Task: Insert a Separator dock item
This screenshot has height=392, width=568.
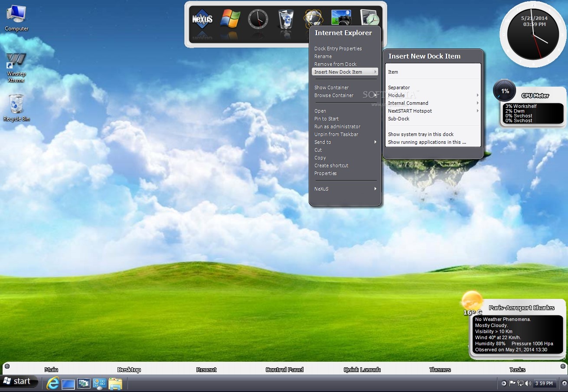Action: (433, 87)
